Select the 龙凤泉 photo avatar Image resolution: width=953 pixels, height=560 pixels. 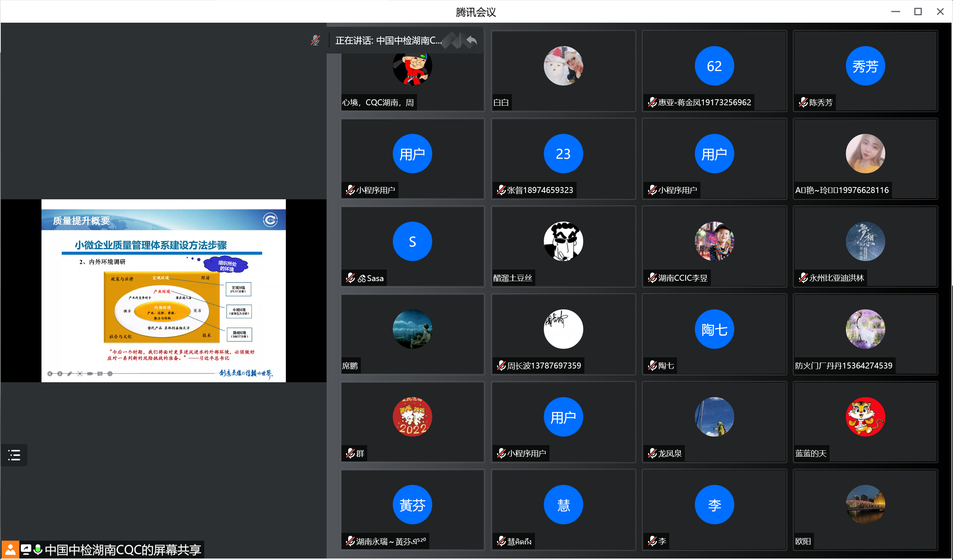714,417
